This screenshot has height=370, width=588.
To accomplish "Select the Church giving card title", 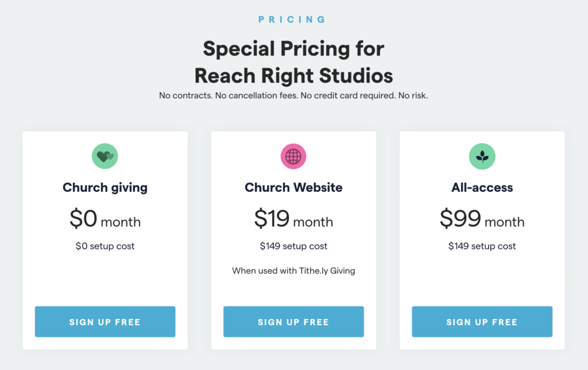I will pos(105,187).
